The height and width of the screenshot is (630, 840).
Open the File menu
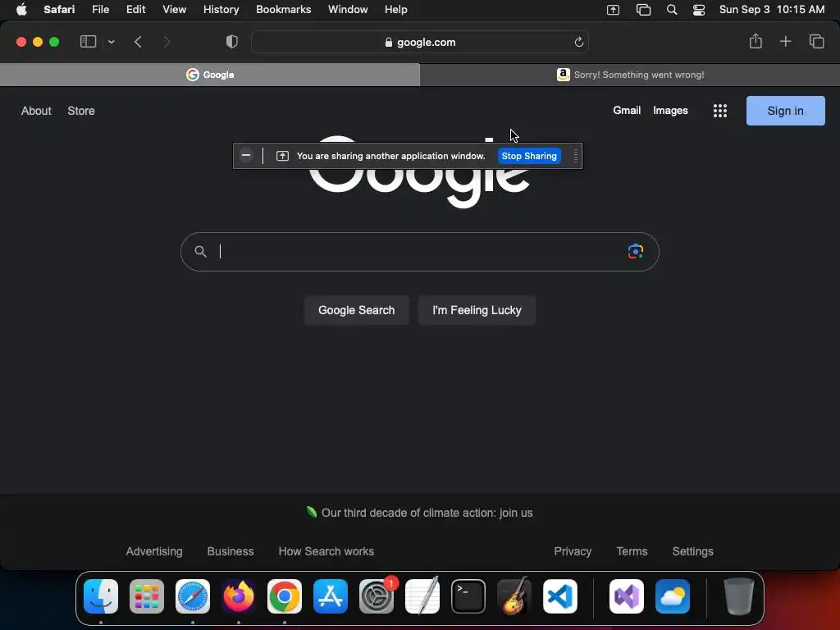(x=101, y=10)
